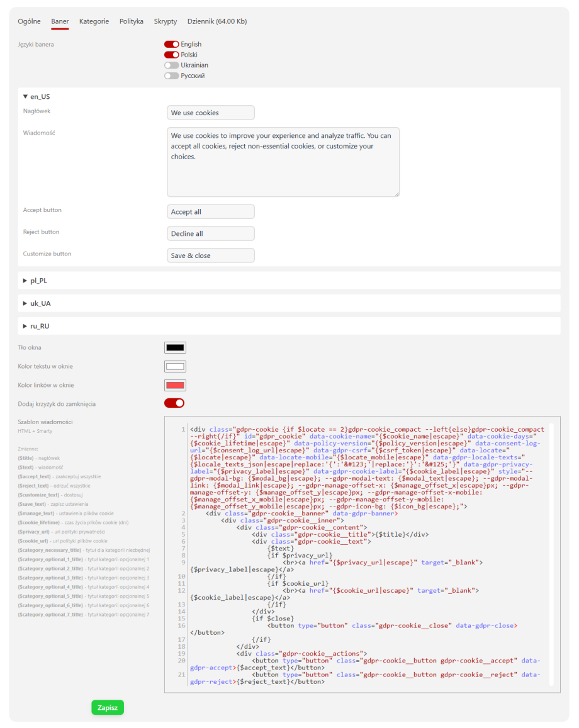Enable the Русский banner language
The image size is (579, 728).
[171, 76]
